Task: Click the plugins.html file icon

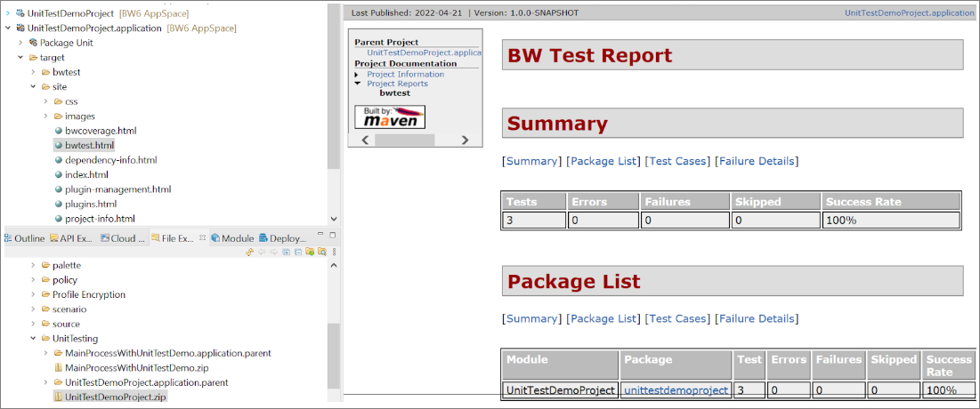Action: point(59,204)
